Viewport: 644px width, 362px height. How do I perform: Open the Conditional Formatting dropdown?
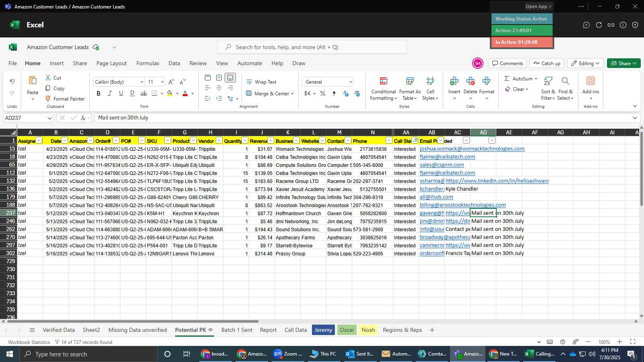click(x=384, y=88)
